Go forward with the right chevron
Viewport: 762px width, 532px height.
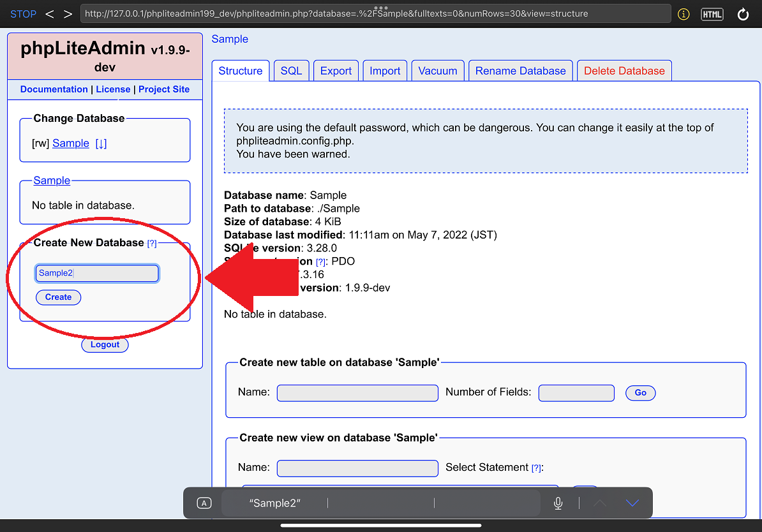point(68,14)
